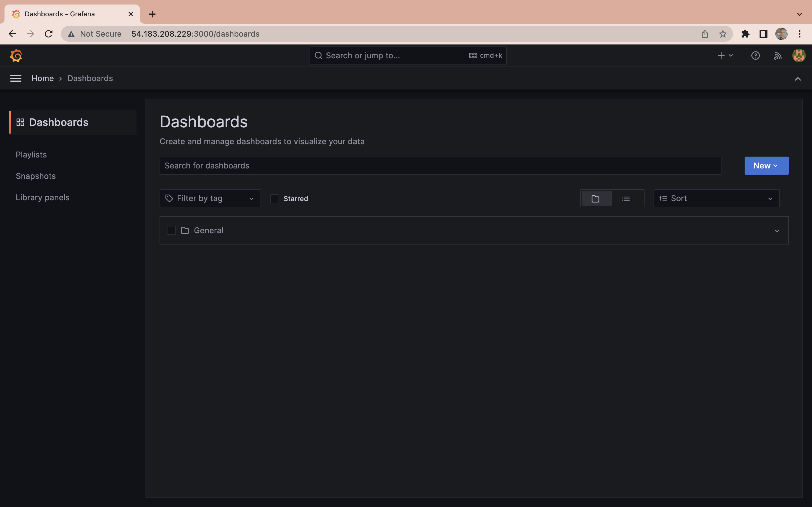Image resolution: width=812 pixels, height=507 pixels.
Task: Enable the Starred filter checkbox
Action: point(274,199)
